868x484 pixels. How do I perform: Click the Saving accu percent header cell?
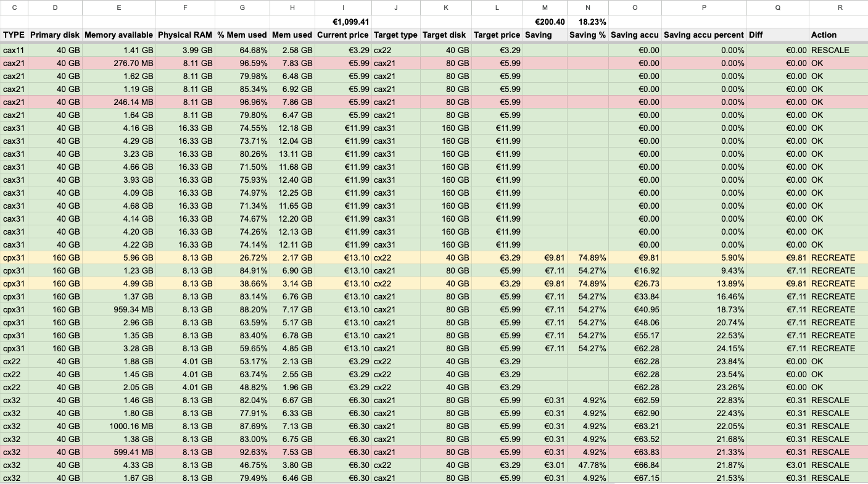(x=704, y=35)
